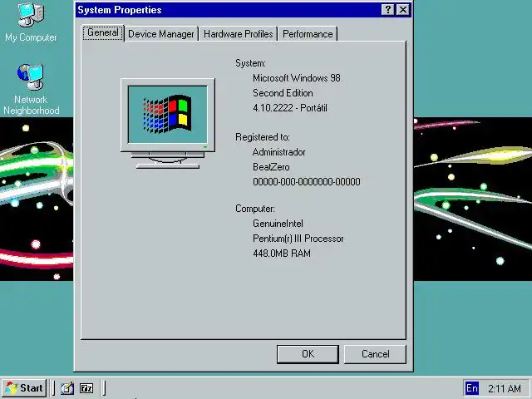Click the 'BeatZero' organization text
This screenshot has width=532, height=399.
(271, 167)
